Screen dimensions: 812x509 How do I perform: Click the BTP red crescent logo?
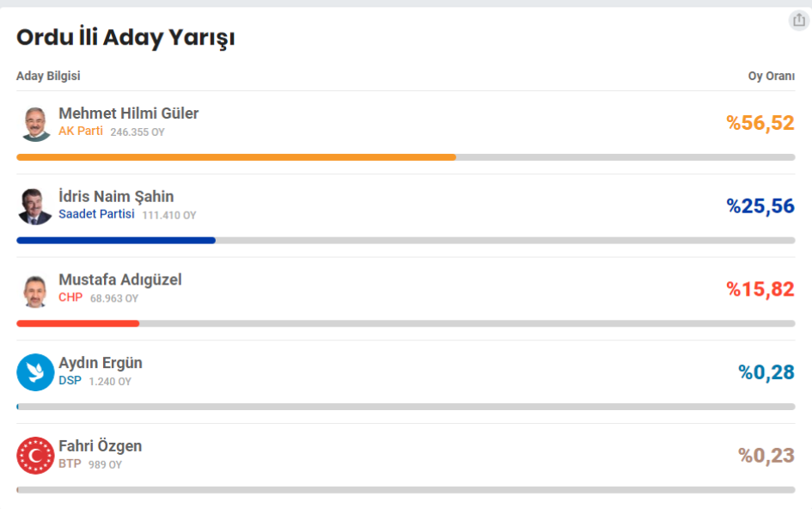[35, 456]
